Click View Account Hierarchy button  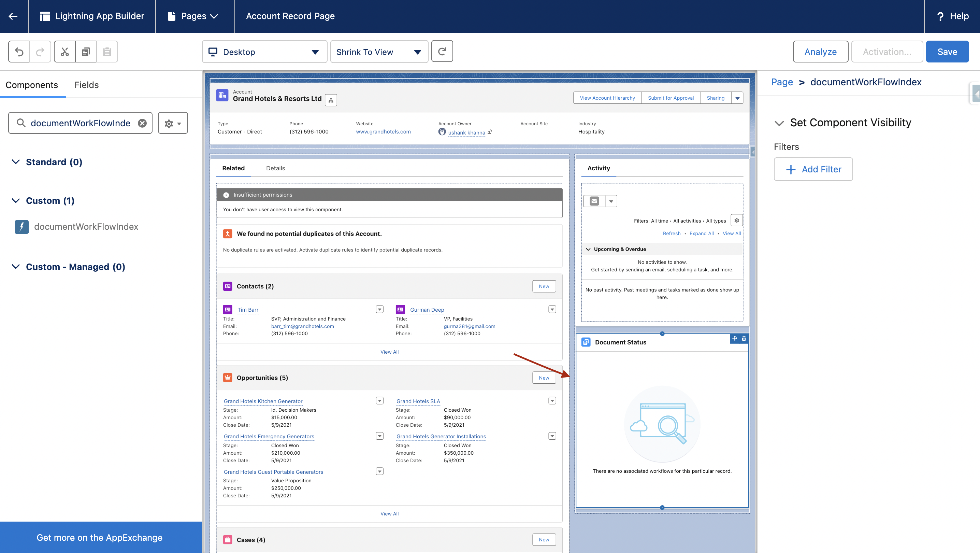point(608,98)
